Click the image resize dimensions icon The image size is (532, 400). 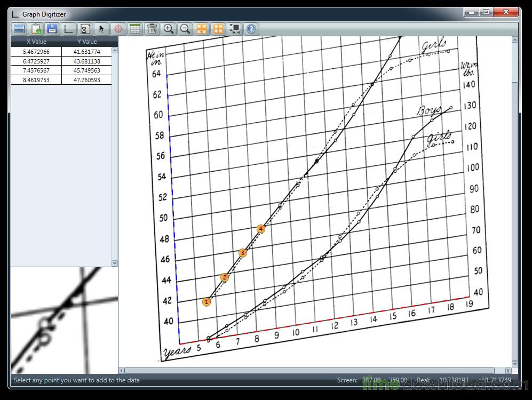234,29
